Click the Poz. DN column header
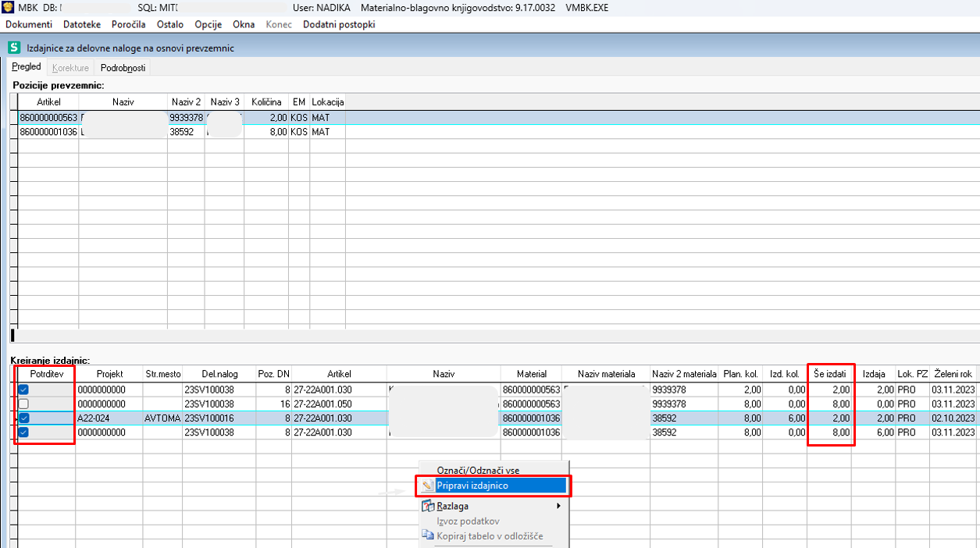This screenshot has height=548, width=980. click(x=273, y=374)
